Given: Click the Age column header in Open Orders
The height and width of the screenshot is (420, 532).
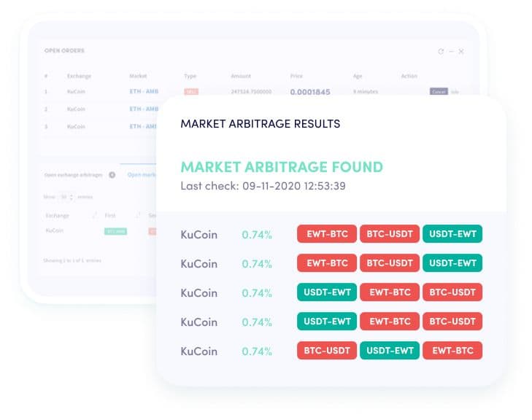Looking at the screenshot, I should point(358,76).
